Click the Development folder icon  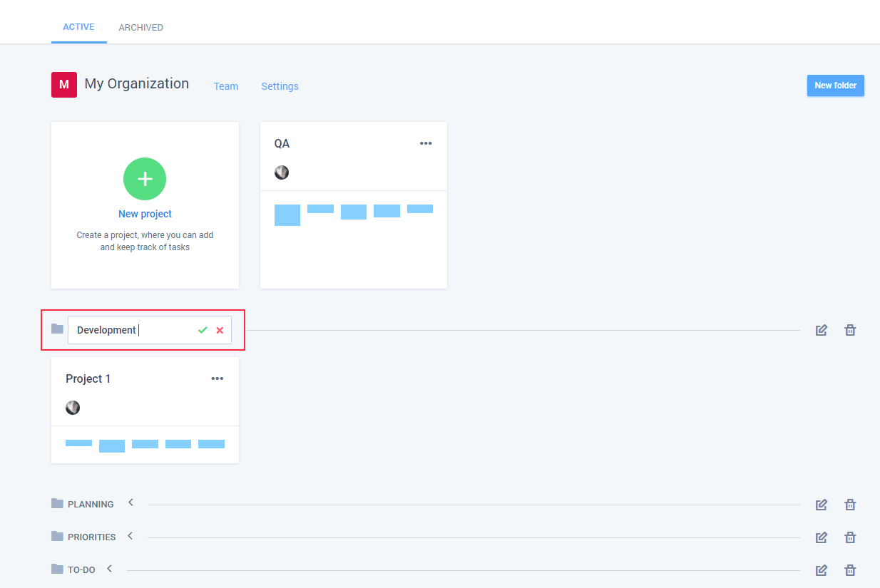(57, 329)
